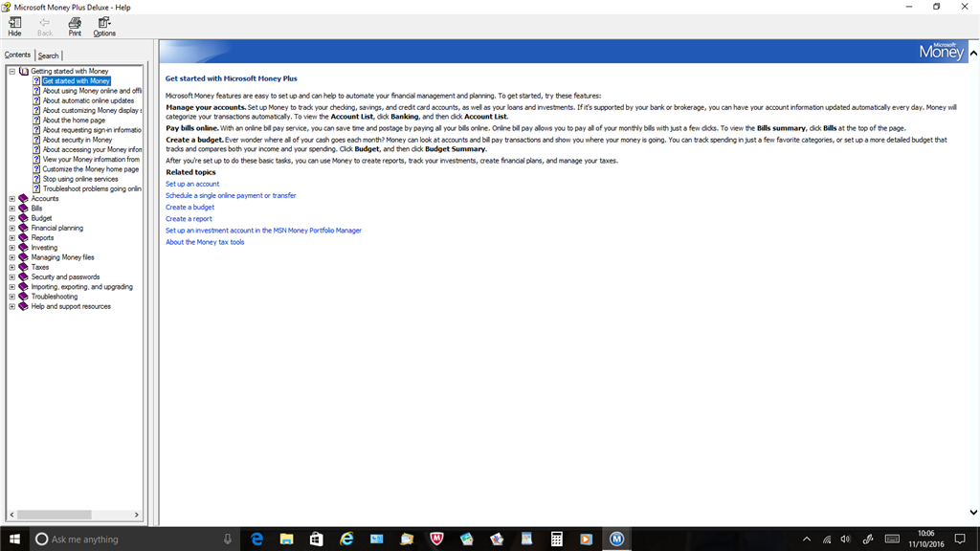
Task: Open 'About automatic online updates' topic
Action: (x=88, y=100)
